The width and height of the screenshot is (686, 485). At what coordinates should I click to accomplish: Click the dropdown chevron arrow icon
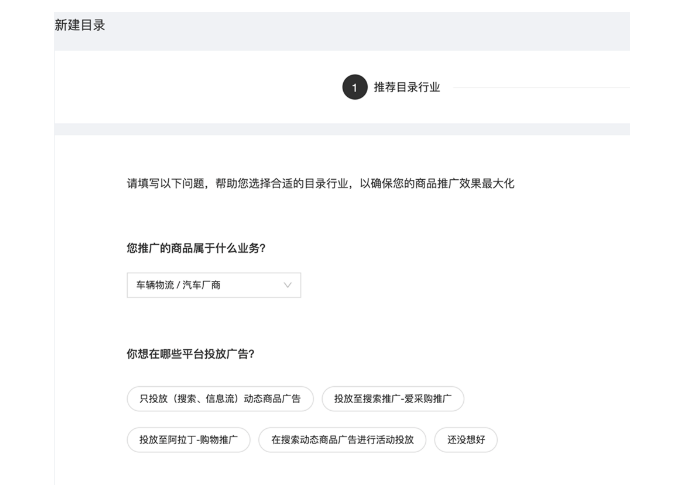tap(287, 285)
